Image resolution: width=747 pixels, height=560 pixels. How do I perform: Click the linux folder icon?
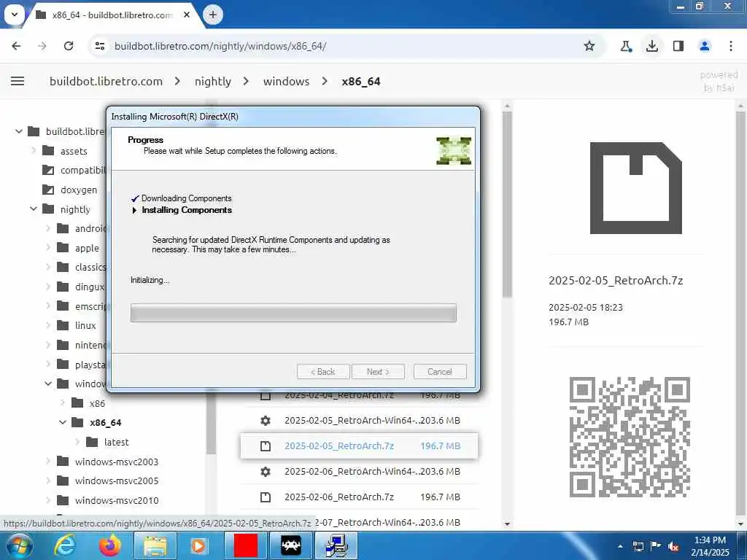click(x=63, y=325)
